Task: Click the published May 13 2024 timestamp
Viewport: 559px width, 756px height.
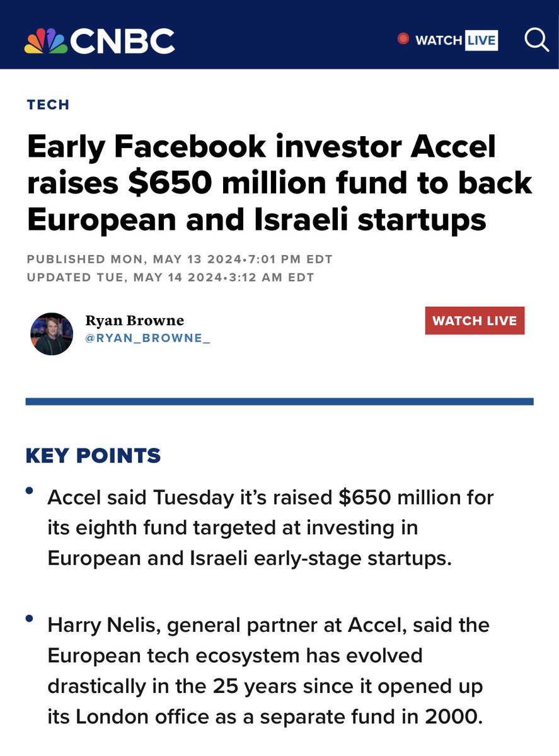Action: tap(180, 260)
